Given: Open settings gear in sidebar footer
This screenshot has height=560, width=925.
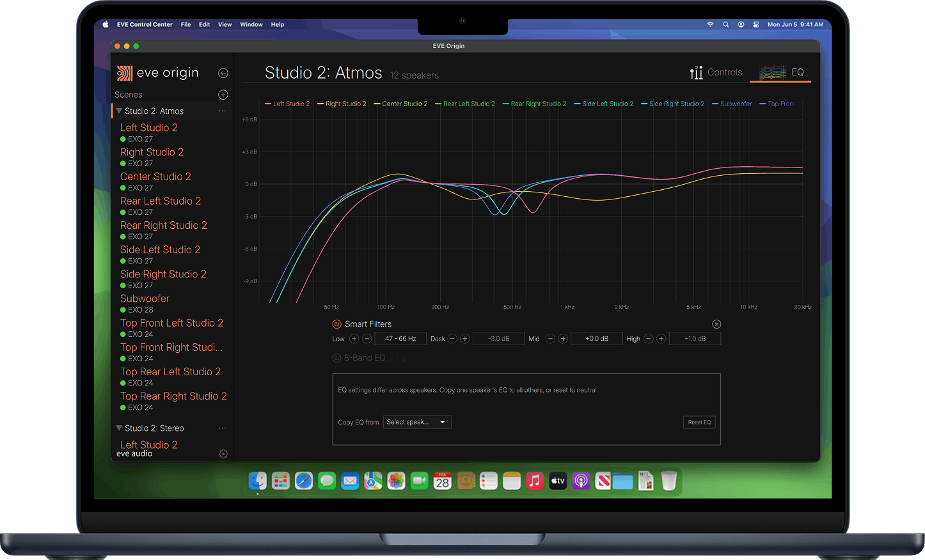Looking at the screenshot, I should (x=223, y=454).
